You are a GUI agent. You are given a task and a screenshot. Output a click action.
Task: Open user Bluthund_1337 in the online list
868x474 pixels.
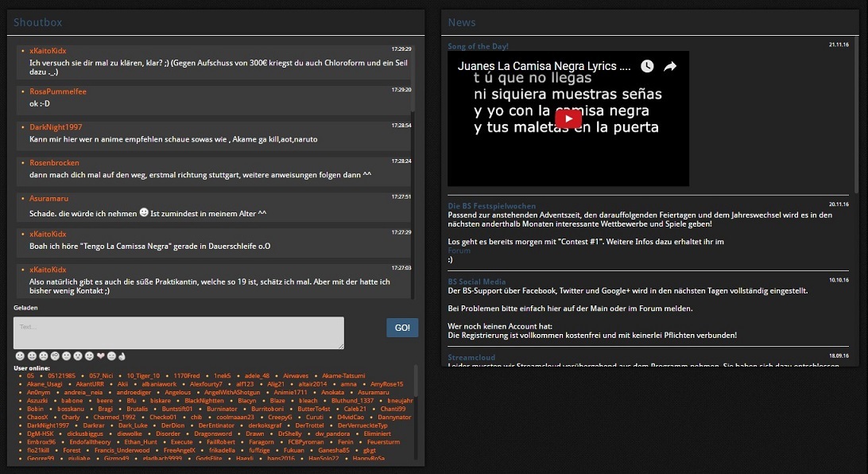pyautogui.click(x=353, y=400)
